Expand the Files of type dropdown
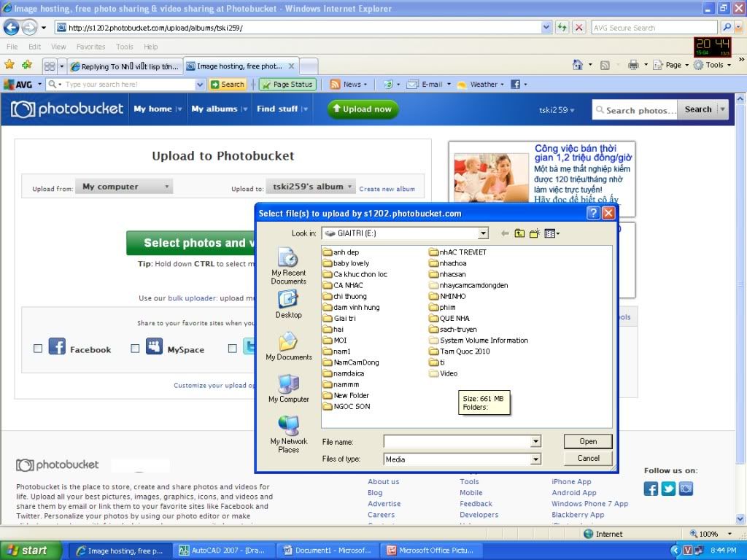The image size is (747, 560). pos(536,459)
